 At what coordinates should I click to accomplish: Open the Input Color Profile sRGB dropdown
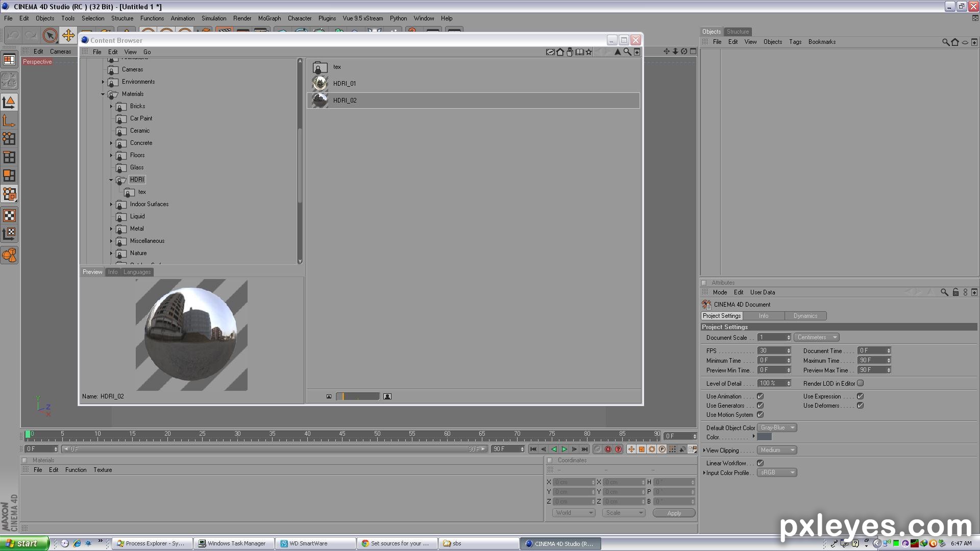(x=777, y=472)
